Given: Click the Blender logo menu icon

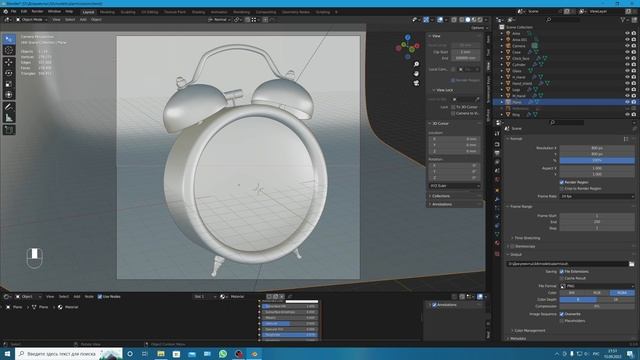Looking at the screenshot, I should click(5, 11).
